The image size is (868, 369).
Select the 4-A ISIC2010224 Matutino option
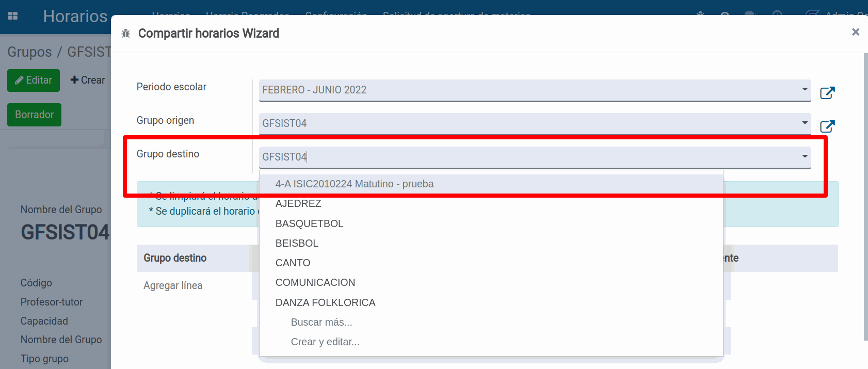click(x=355, y=184)
